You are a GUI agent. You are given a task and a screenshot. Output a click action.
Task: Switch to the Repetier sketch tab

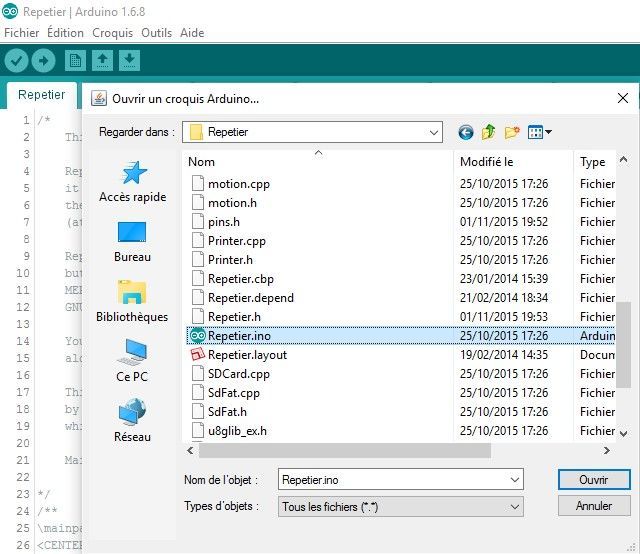click(41, 95)
